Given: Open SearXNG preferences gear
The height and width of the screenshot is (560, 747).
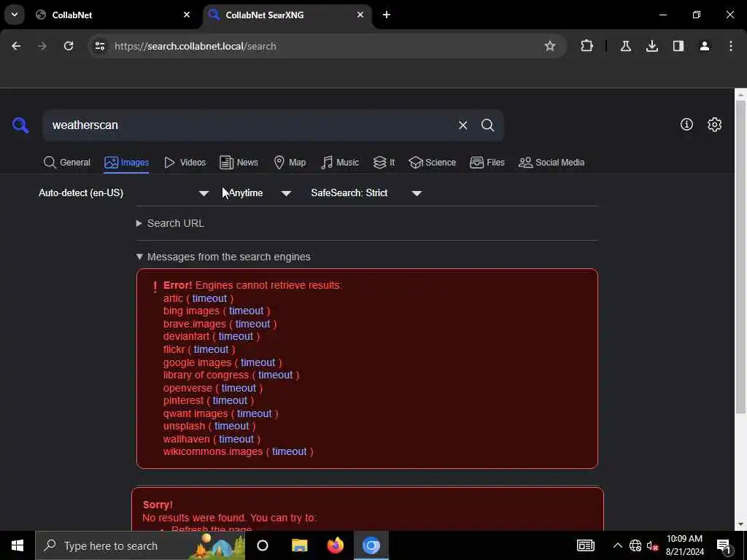Looking at the screenshot, I should click(x=715, y=124).
